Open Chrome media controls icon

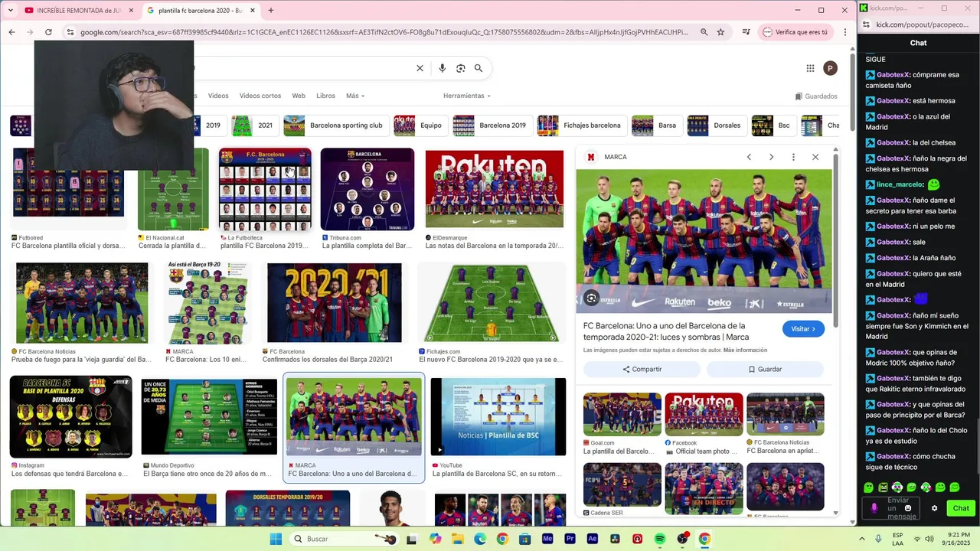tap(746, 32)
